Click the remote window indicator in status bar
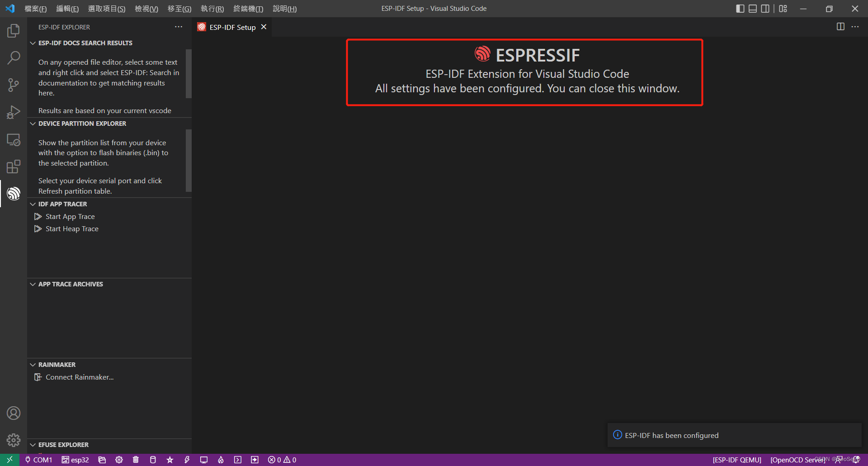 9,460
